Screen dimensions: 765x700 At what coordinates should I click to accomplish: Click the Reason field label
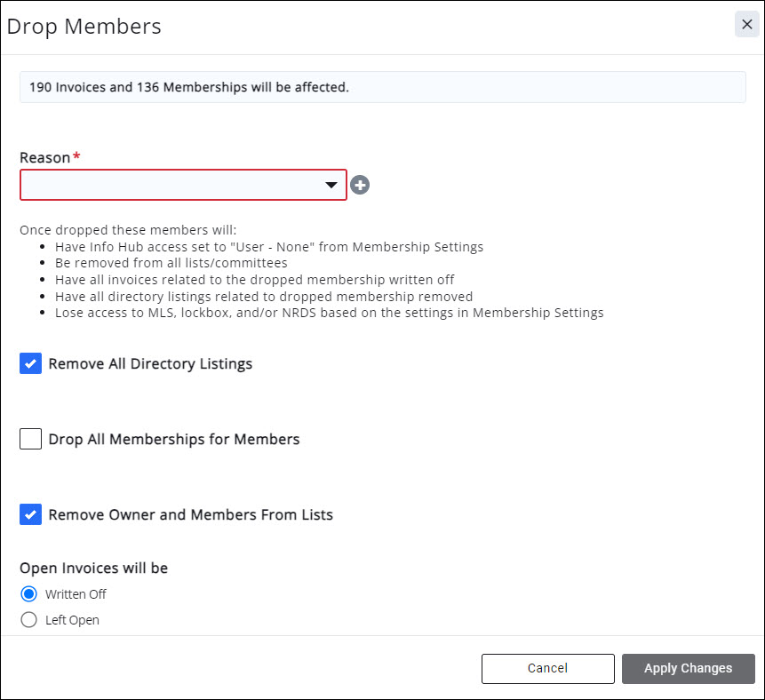(45, 157)
